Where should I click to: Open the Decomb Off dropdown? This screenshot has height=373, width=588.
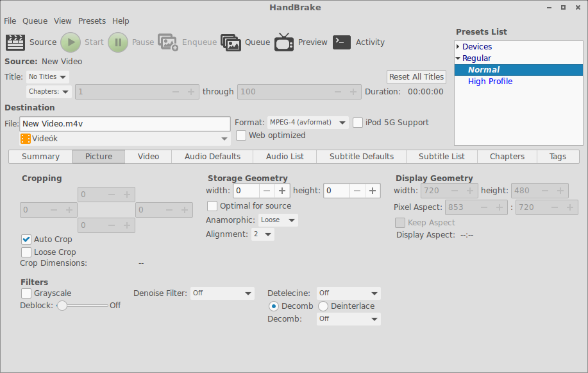[x=348, y=319]
